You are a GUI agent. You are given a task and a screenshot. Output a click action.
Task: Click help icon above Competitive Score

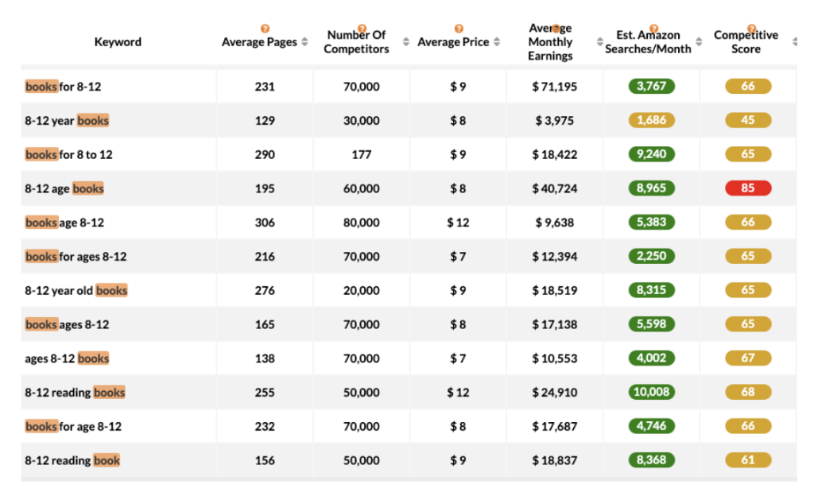(751, 29)
